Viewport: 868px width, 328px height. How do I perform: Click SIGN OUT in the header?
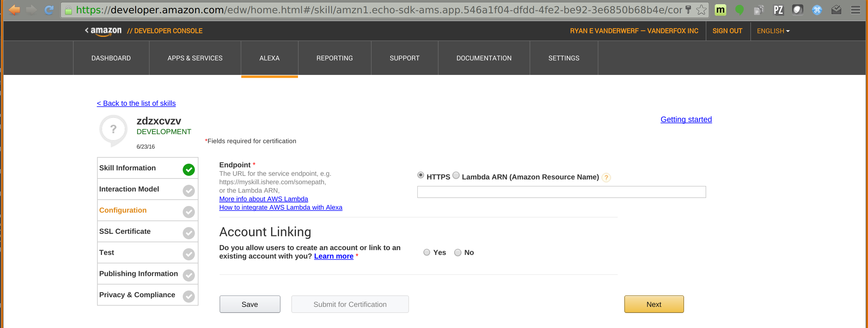pyautogui.click(x=727, y=31)
